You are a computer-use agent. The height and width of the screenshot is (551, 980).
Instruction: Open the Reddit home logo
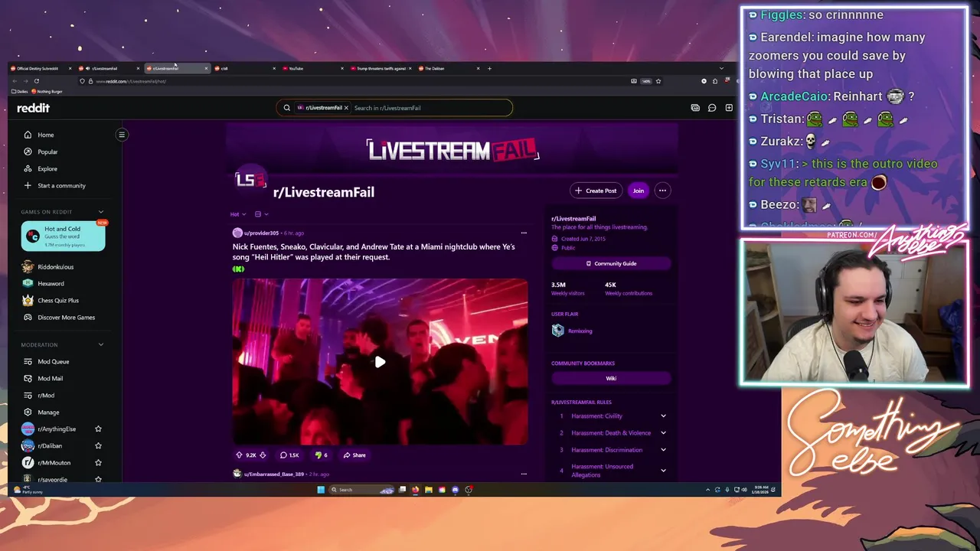[x=33, y=108]
